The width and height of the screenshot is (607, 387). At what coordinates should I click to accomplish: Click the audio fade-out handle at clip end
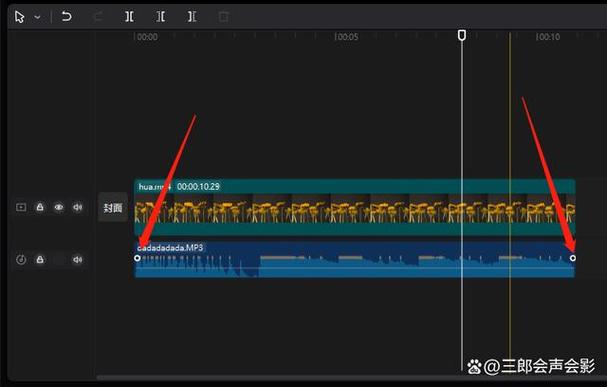[573, 258]
